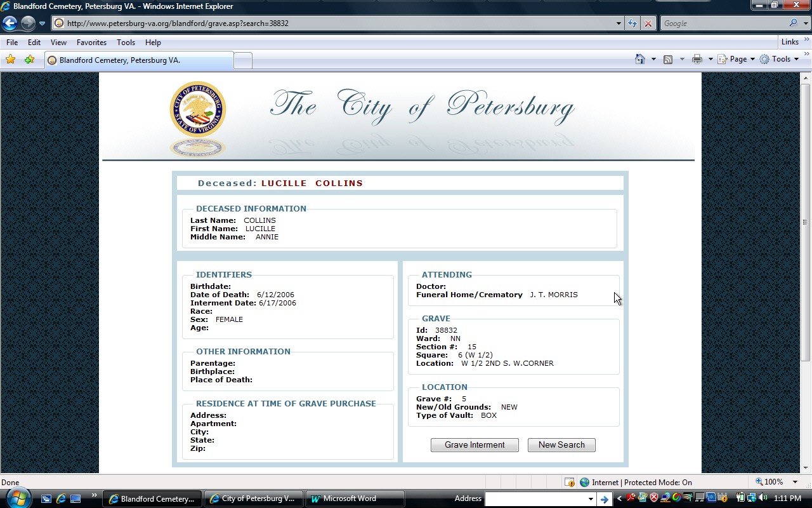Screen dimensions: 812x508
Task: Click the Date of Death 6/12/2006
Action: (275, 295)
